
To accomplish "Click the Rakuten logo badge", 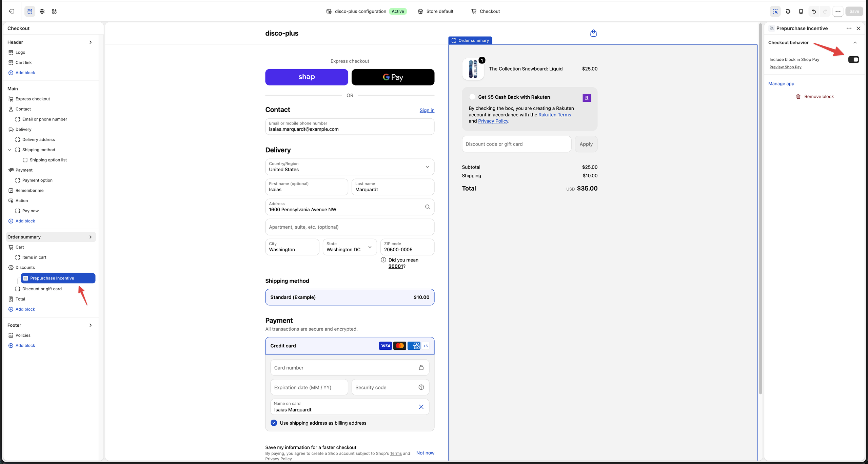I will pyautogui.click(x=587, y=98).
